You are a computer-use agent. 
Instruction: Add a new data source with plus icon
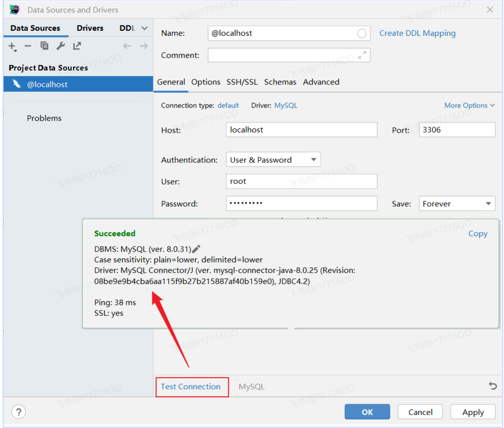coord(12,46)
